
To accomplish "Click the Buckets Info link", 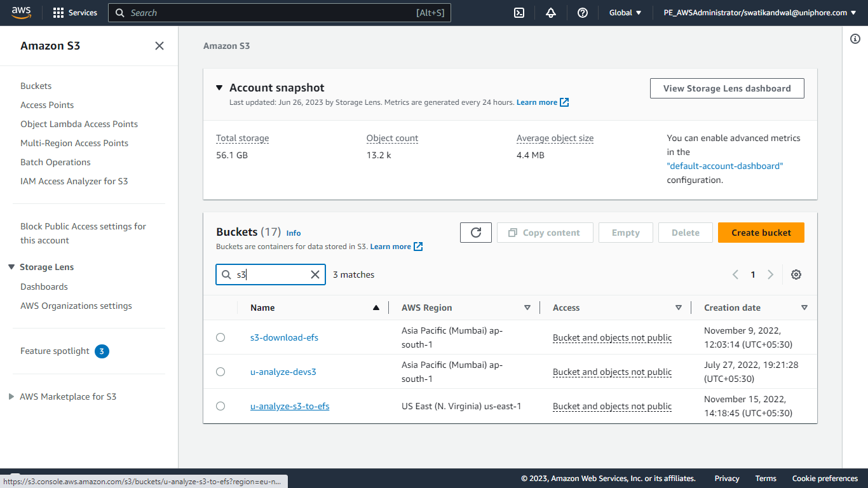I will (294, 233).
